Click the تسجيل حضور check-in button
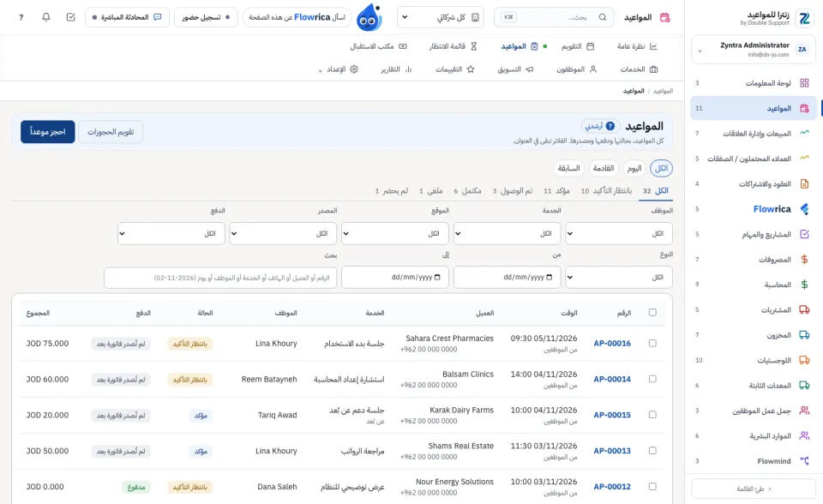This screenshot has height=504, width=823. (x=206, y=17)
